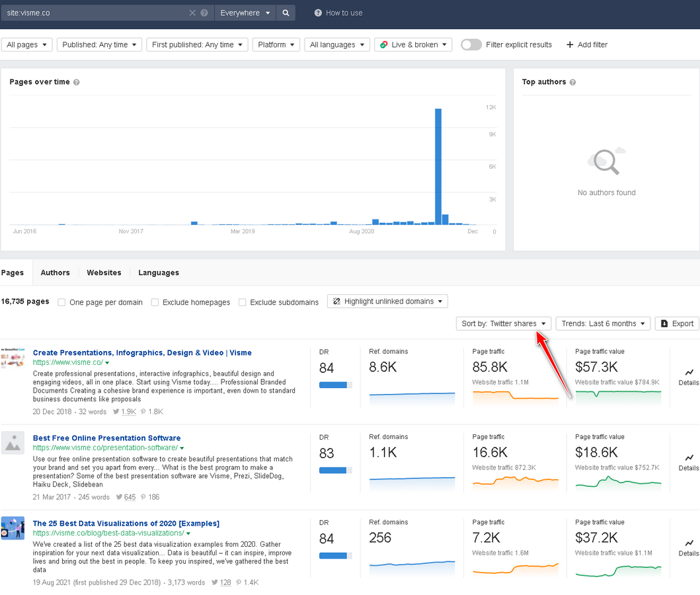This screenshot has height=595, width=700.
Task: Export the results list
Action: click(678, 323)
